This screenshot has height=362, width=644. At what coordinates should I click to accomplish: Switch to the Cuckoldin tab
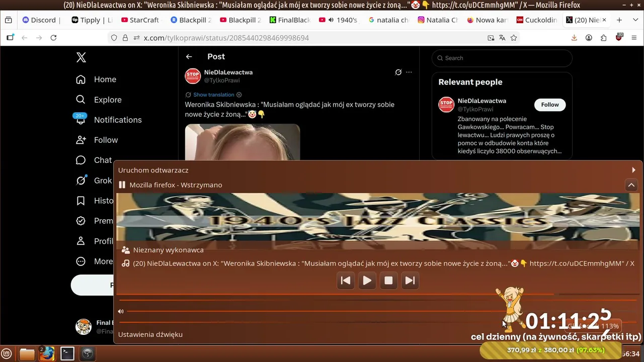click(537, 20)
